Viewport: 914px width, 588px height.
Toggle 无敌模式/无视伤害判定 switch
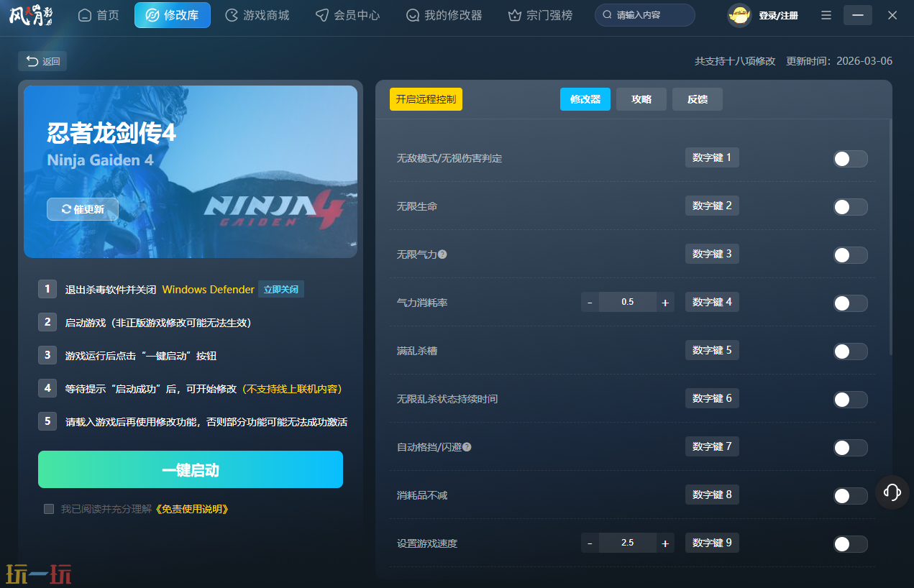pos(851,159)
